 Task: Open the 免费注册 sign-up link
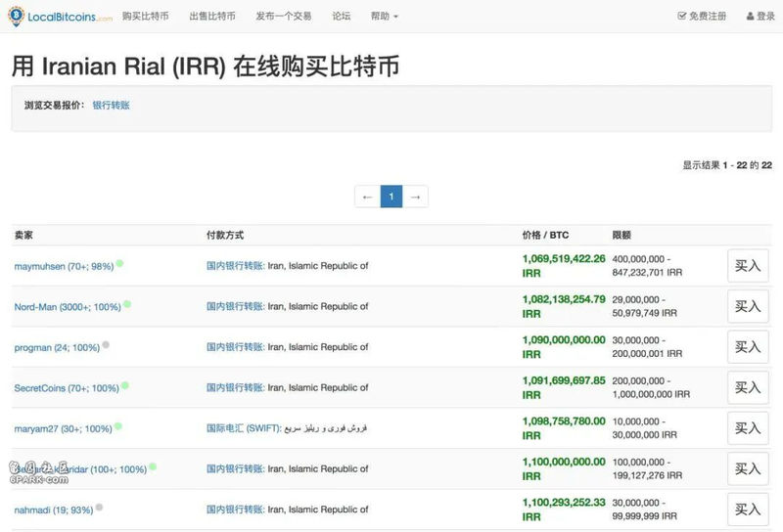coord(702,16)
